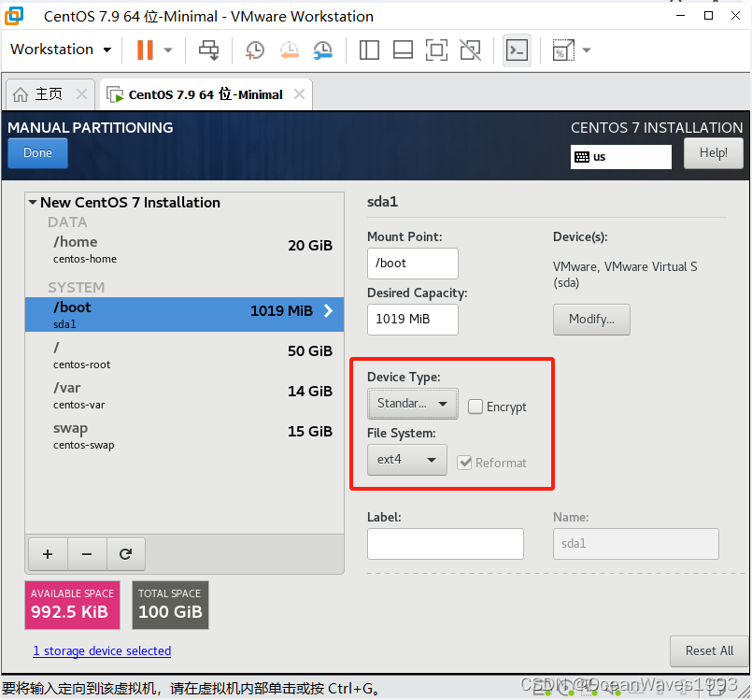Close the CentOS 7.9 64 位-Minimal tab
752x700 pixels.
point(299,94)
